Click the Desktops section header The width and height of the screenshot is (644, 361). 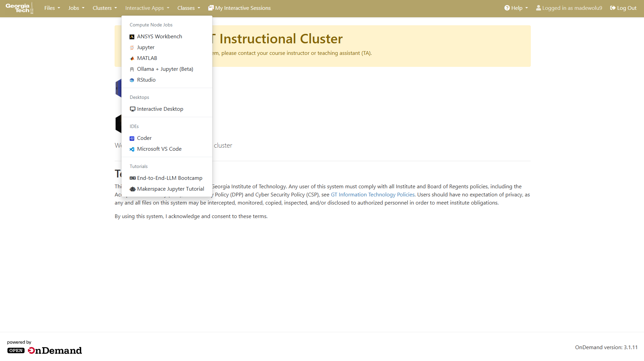click(139, 98)
